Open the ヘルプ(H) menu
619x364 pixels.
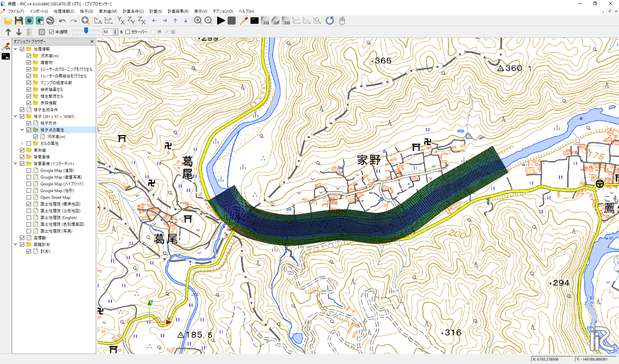pos(246,11)
